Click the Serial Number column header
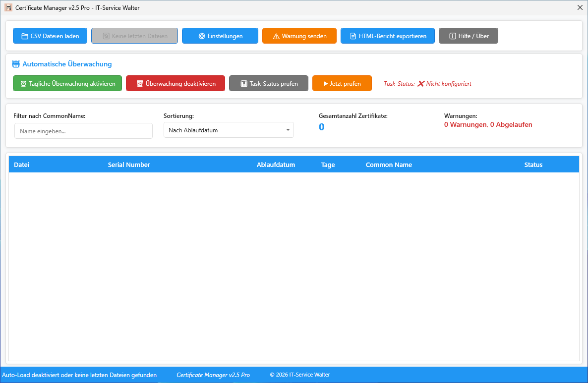588x383 pixels. [129, 165]
